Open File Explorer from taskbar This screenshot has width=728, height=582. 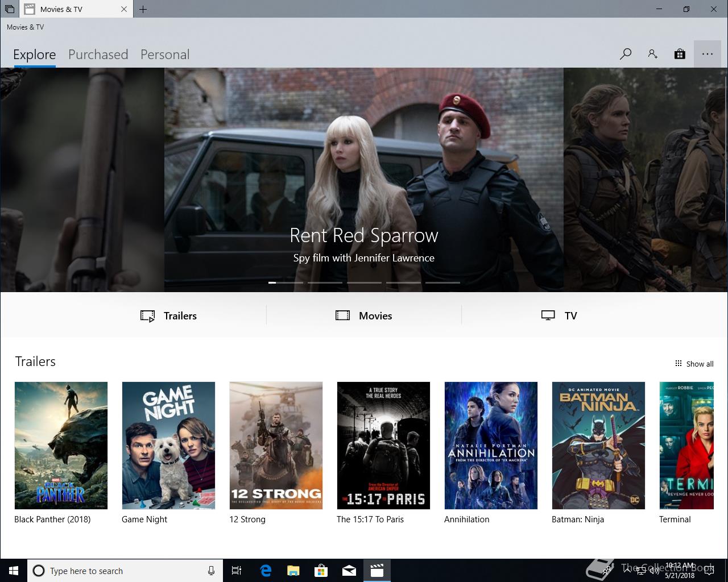293,571
